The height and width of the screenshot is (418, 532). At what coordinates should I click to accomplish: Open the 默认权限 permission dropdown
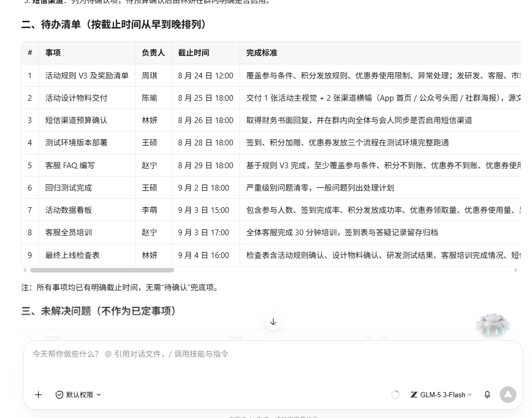point(78,395)
